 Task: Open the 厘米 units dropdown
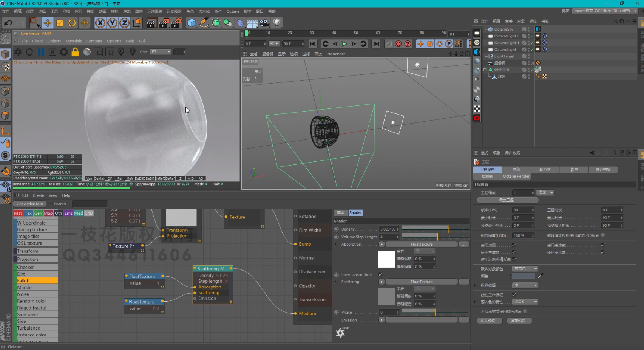tap(545, 193)
